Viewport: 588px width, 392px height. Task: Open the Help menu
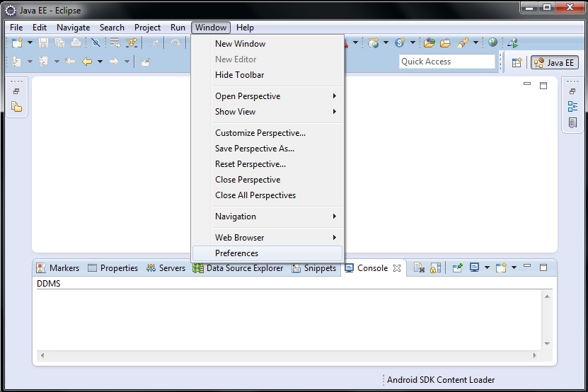point(245,28)
